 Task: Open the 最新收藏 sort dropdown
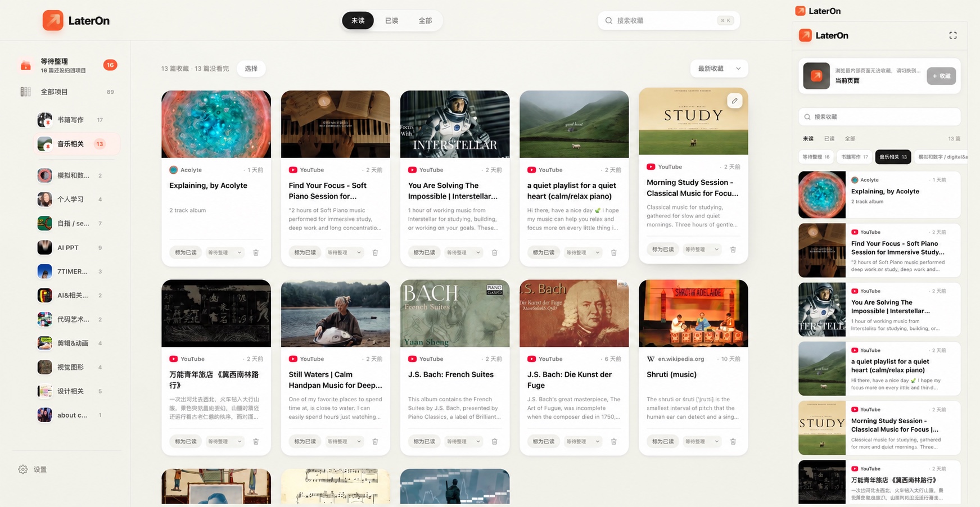[x=719, y=69]
